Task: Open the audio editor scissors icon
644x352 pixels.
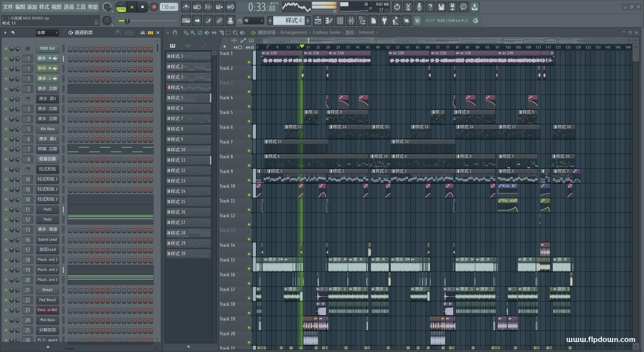Action: 408,7
